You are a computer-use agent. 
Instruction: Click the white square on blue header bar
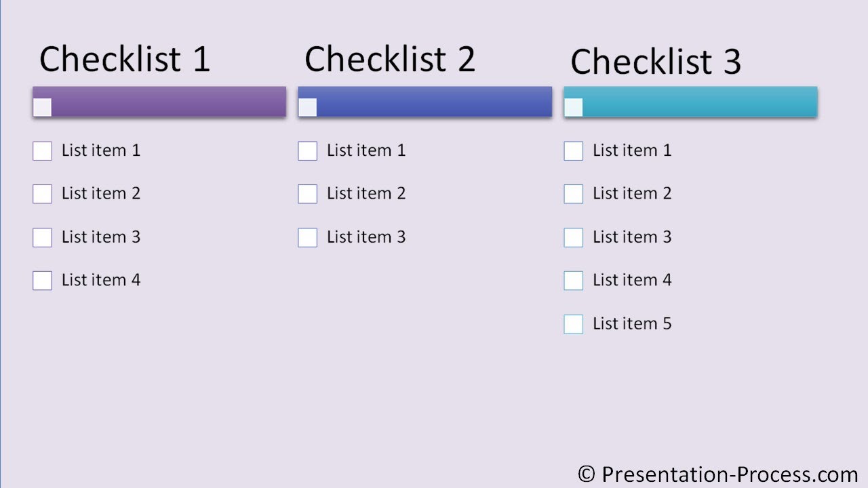[307, 107]
